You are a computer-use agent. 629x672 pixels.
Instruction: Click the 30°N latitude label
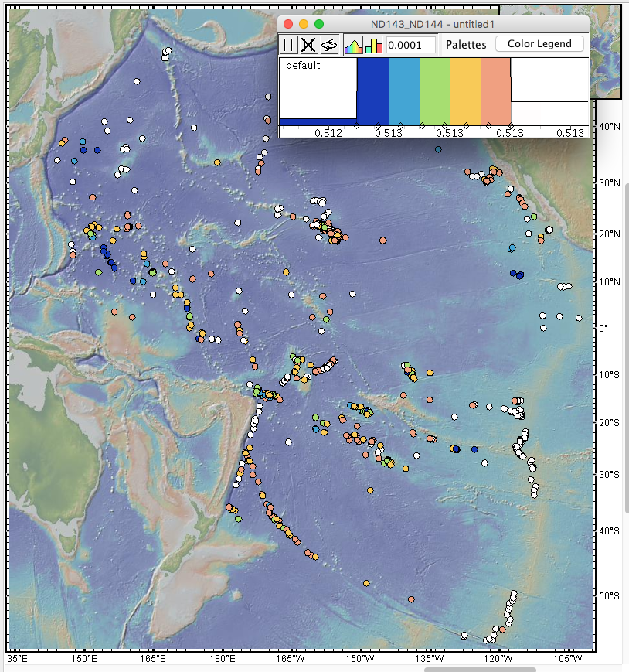coord(610,183)
